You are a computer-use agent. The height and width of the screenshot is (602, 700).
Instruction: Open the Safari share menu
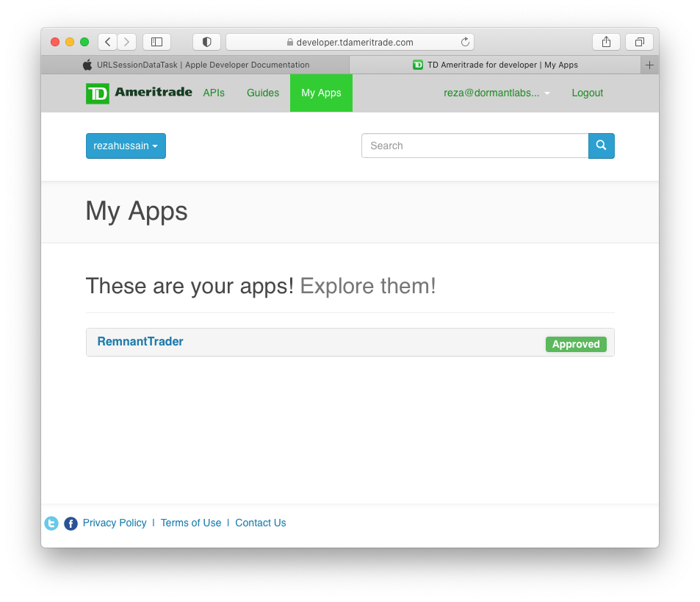point(606,42)
